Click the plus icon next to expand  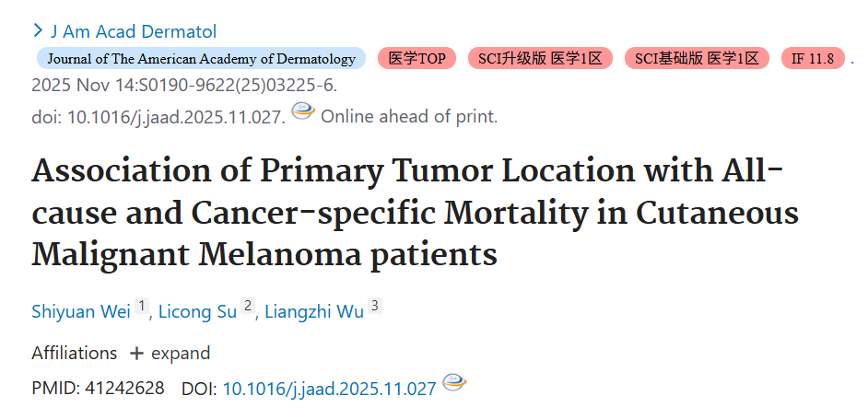tap(136, 354)
